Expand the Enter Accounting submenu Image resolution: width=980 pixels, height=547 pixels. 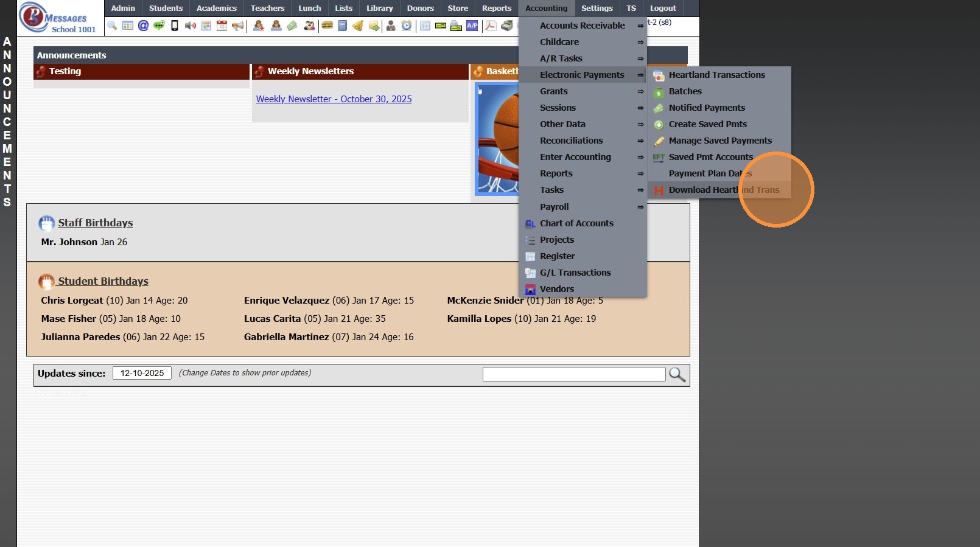pyautogui.click(x=583, y=157)
